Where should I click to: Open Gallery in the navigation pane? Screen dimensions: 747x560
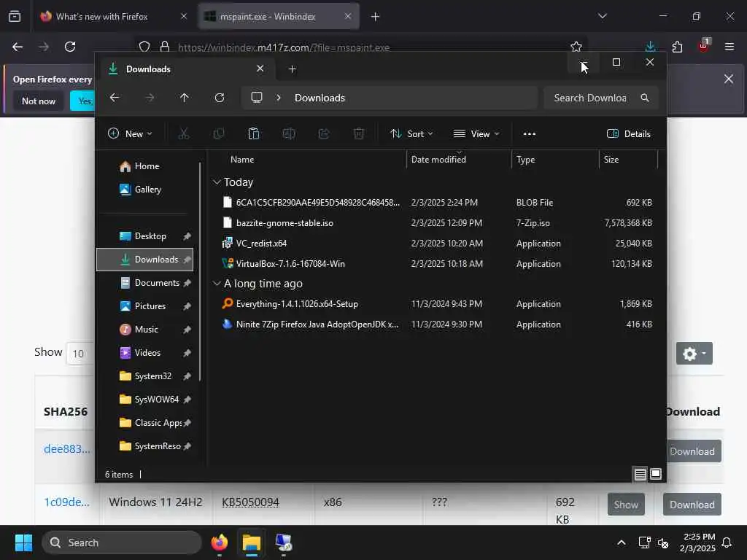tap(145, 190)
